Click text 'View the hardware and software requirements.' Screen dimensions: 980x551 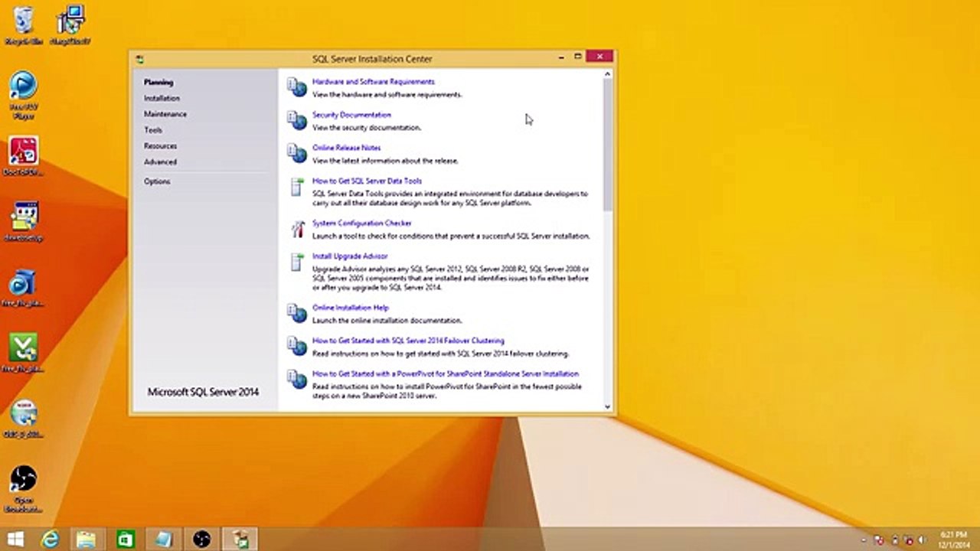387,95
